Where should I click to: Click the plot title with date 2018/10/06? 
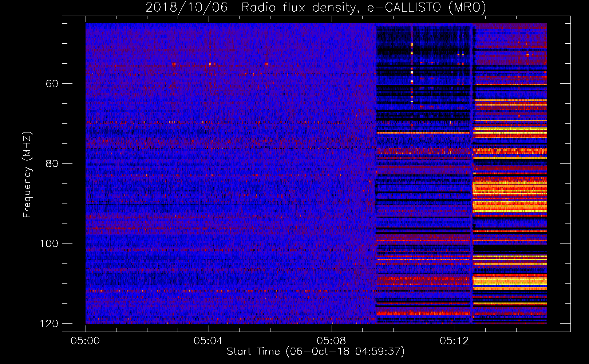[x=316, y=7]
